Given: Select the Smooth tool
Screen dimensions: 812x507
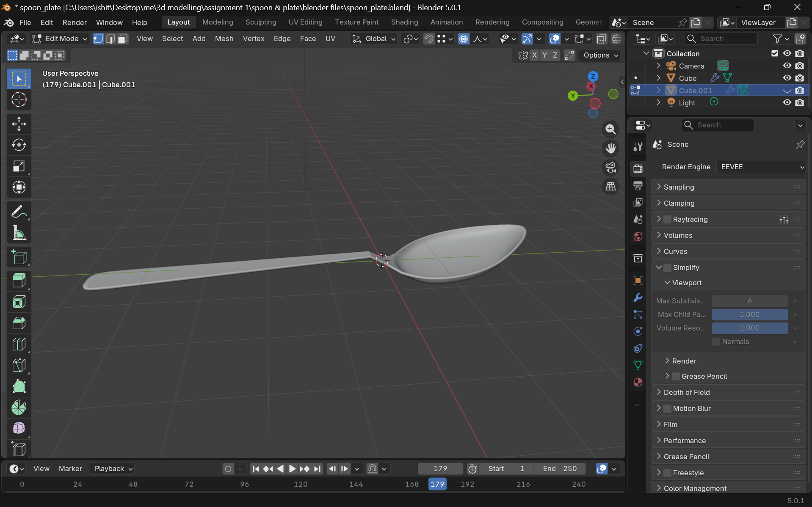Looking at the screenshot, I should [19, 428].
